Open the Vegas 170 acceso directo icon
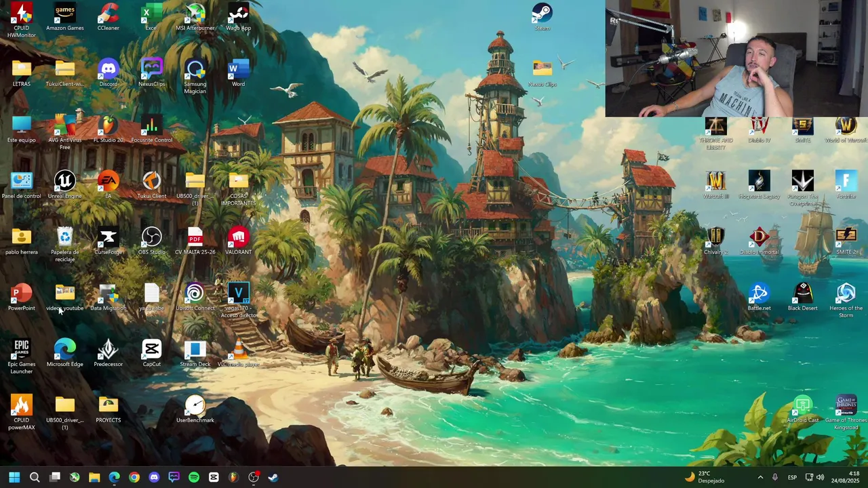Viewport: 868px width, 488px height. [239, 300]
